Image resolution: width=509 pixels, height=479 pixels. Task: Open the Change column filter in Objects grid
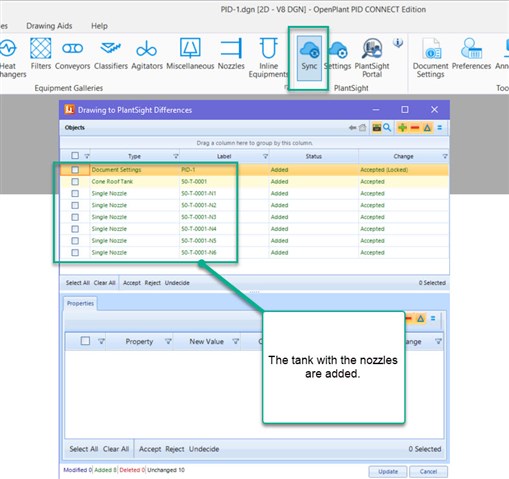pos(445,156)
